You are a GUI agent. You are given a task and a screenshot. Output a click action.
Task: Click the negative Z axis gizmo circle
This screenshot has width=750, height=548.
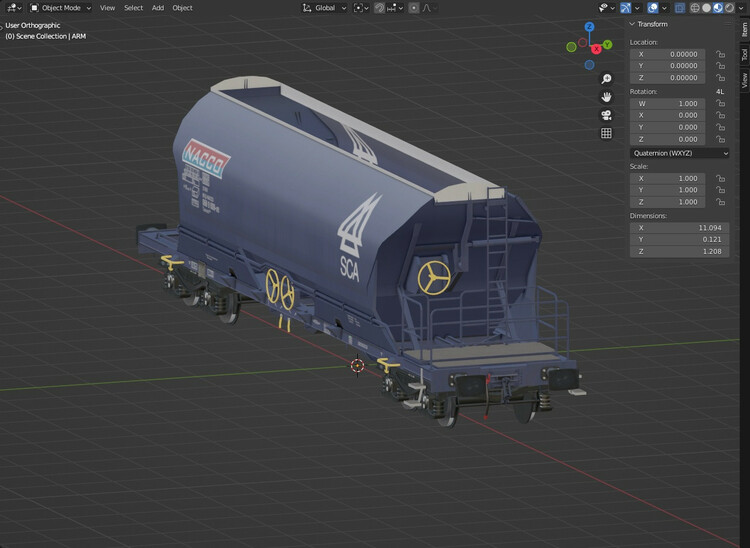589,65
